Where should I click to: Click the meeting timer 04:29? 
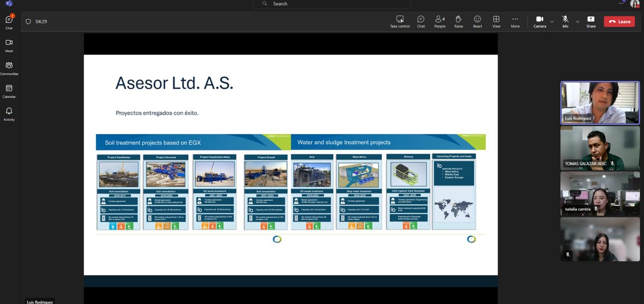pos(41,21)
